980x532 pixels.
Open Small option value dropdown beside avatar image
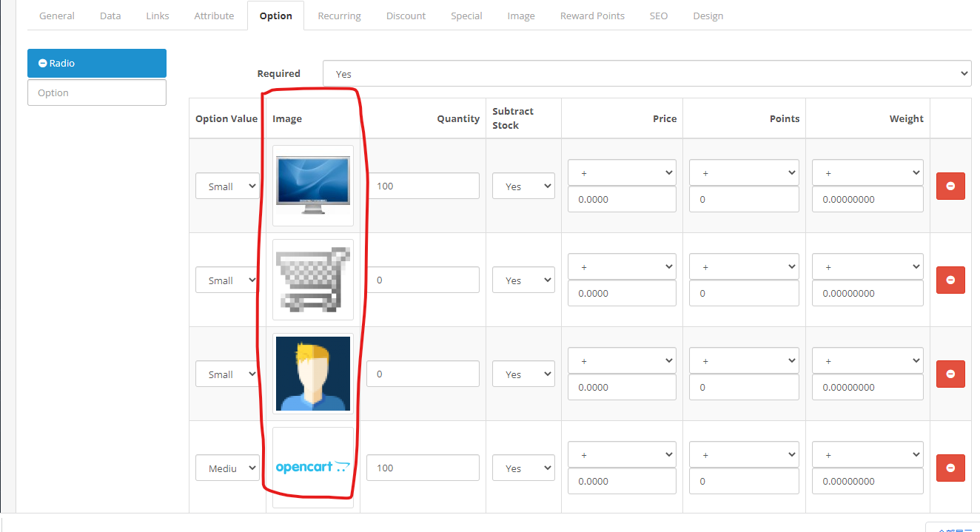coord(227,374)
